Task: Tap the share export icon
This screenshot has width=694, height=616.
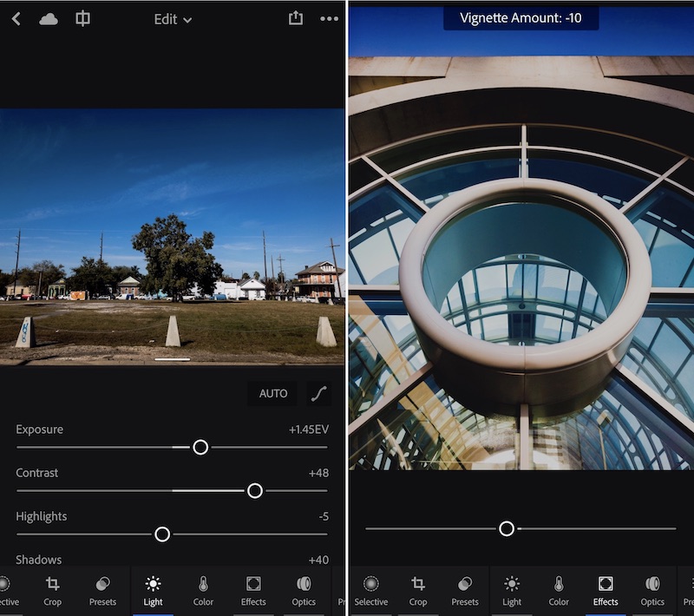Action: click(296, 18)
